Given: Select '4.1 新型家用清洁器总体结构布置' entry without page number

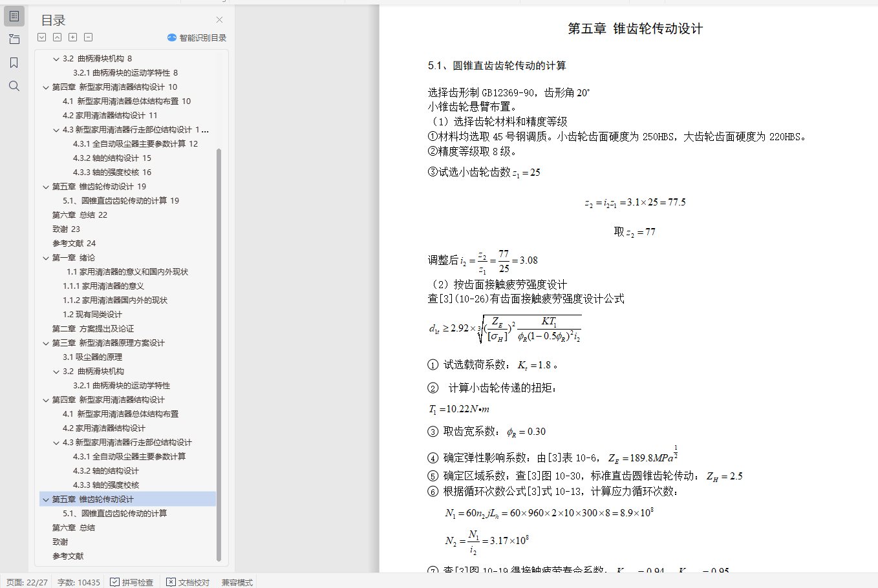Looking at the screenshot, I should tap(120, 414).
